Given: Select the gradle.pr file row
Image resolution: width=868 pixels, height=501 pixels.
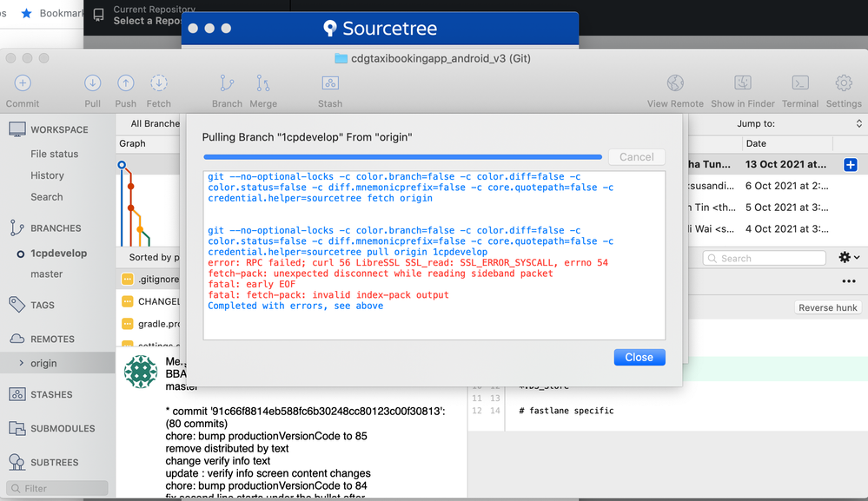Looking at the screenshot, I should click(149, 324).
